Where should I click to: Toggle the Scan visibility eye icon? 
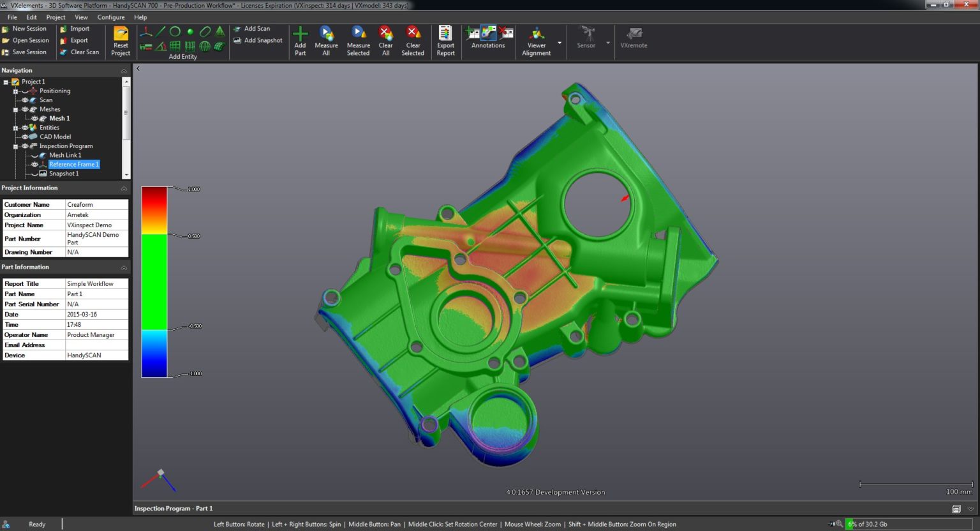25,100
